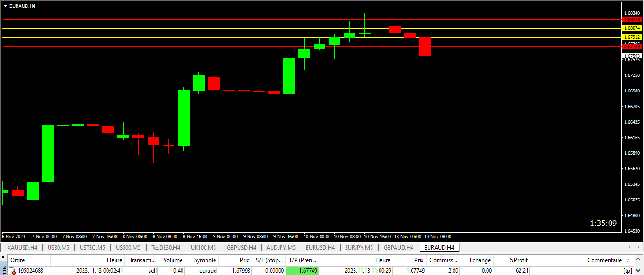Click the open price 1.67993
Viewport: 644px width, 275px height.
(240, 271)
